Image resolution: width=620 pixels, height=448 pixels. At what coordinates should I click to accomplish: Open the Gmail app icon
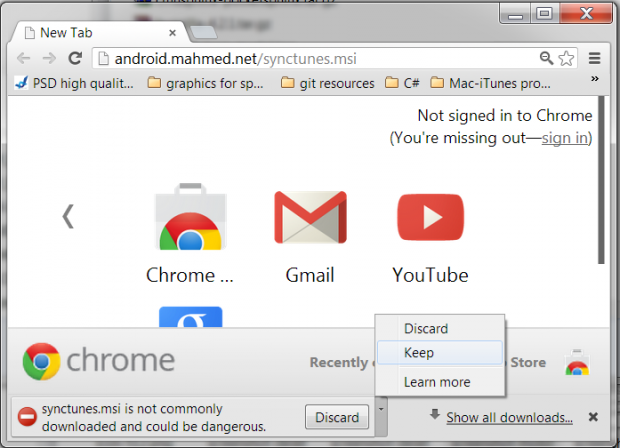tap(310, 217)
